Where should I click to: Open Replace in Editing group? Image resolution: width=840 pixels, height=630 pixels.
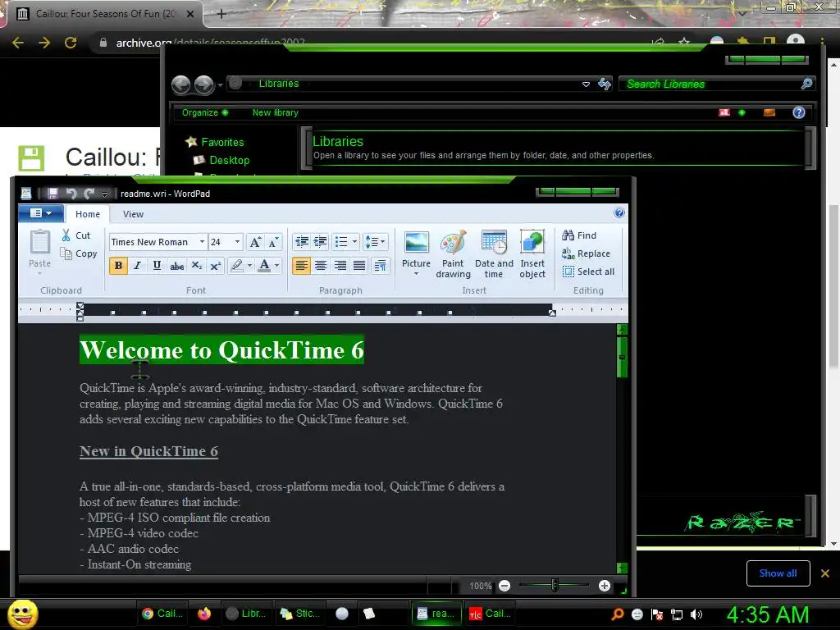click(586, 253)
